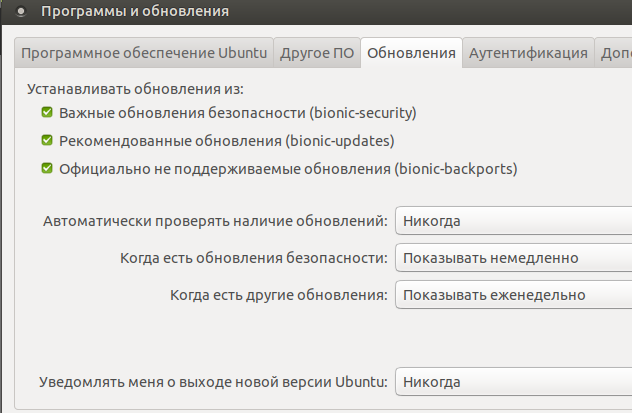
Task: Disable the bionic-backports unsupported updates checkbox
Action: (47, 169)
